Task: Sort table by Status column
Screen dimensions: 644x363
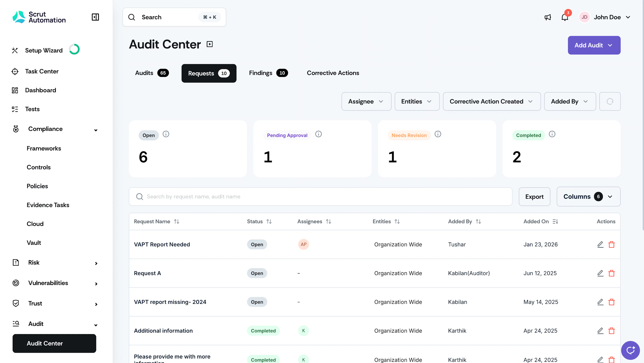Action: tap(269, 222)
